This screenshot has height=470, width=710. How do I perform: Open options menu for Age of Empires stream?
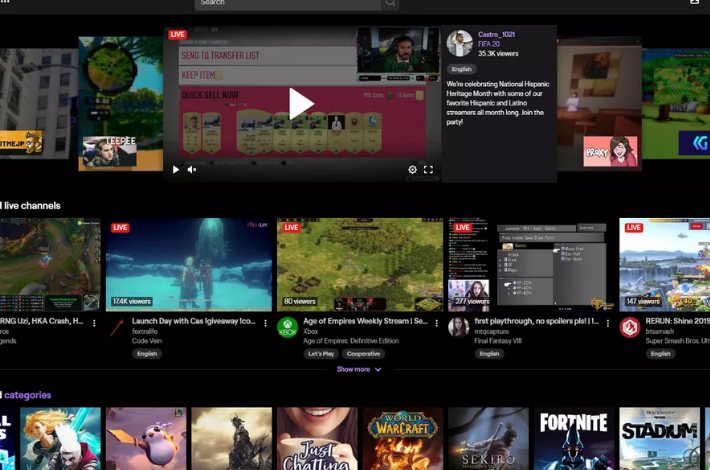click(x=437, y=323)
